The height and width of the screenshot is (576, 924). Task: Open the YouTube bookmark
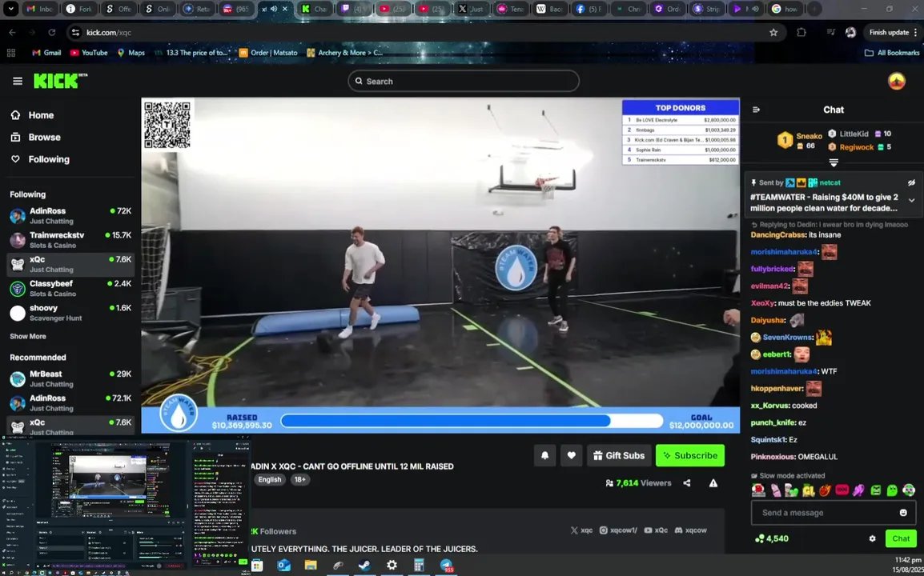click(x=89, y=53)
